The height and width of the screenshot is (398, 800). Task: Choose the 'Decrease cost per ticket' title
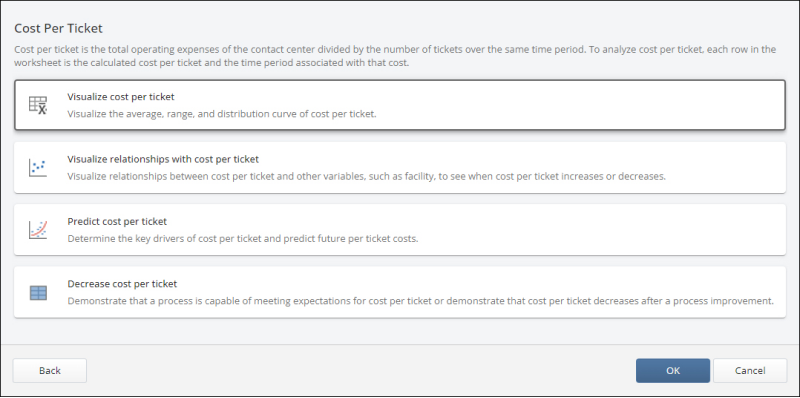pyautogui.click(x=122, y=284)
